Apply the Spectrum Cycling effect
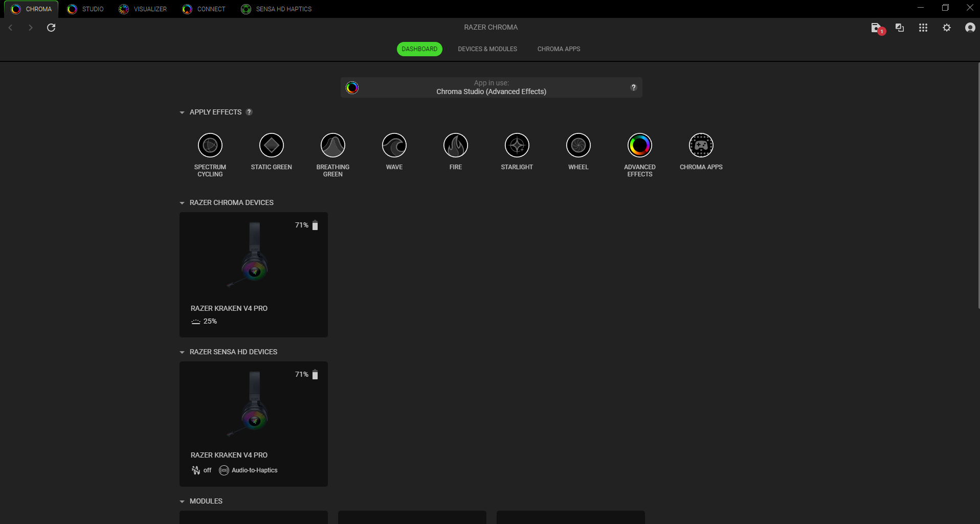The image size is (980, 524). [210, 146]
